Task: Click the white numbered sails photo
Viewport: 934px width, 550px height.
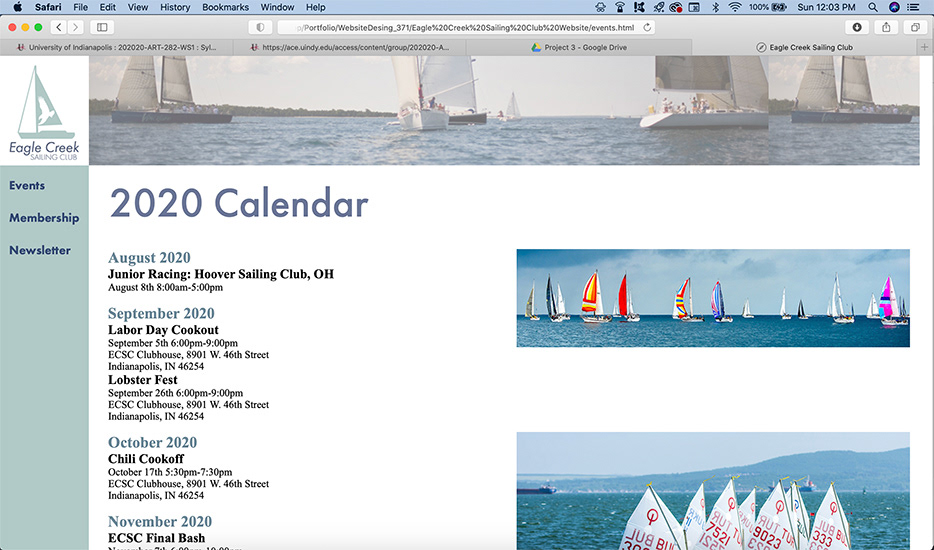Action: (713, 491)
